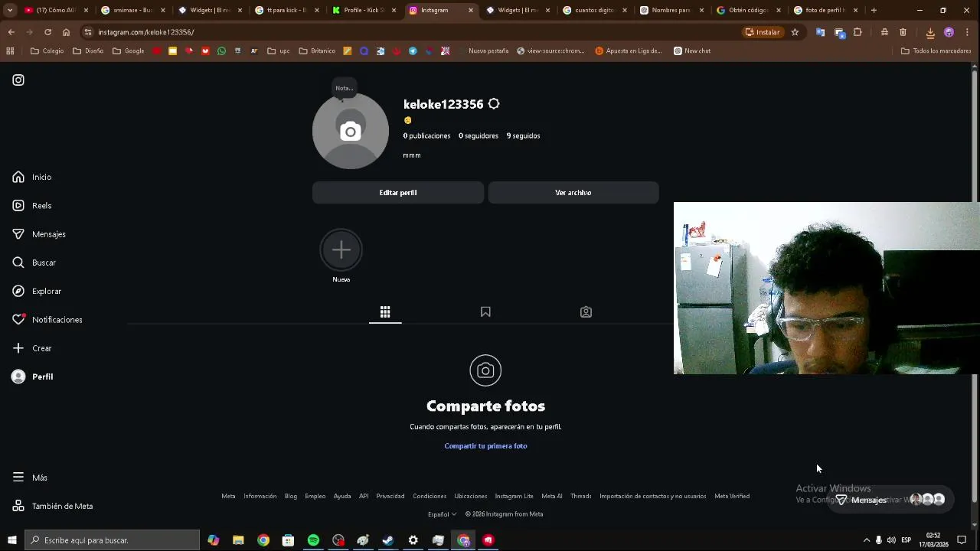Viewport: 980px width, 551px height.
Task: Click the Ver archivo button
Action: [573, 193]
